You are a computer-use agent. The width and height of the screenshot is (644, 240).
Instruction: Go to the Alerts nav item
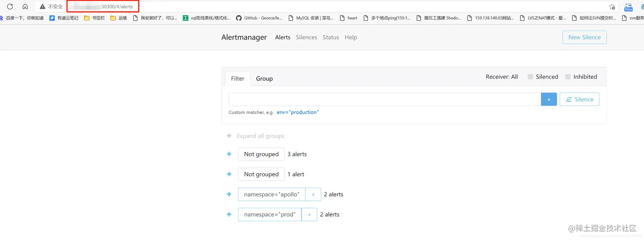pyautogui.click(x=282, y=37)
